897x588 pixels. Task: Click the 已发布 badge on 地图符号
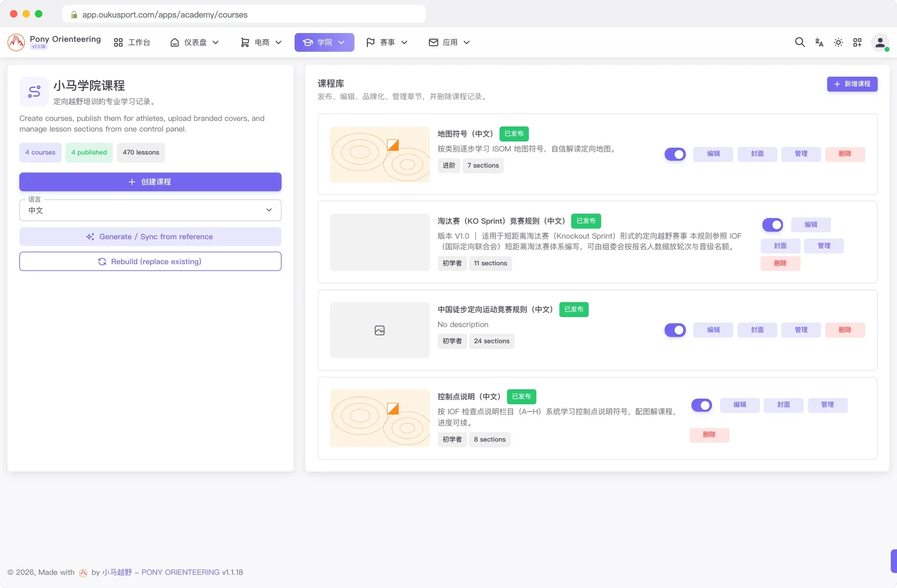click(x=514, y=134)
